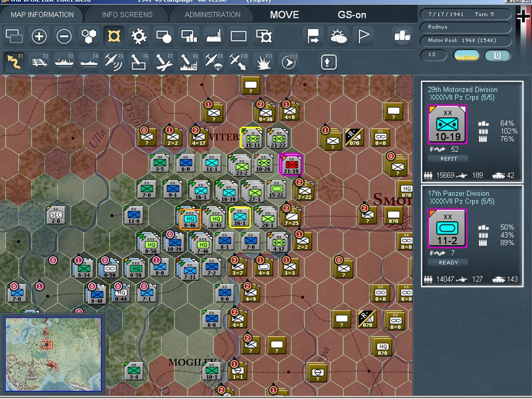
Task: Toggle the rectangle-with-gear icon
Action: [263, 36]
